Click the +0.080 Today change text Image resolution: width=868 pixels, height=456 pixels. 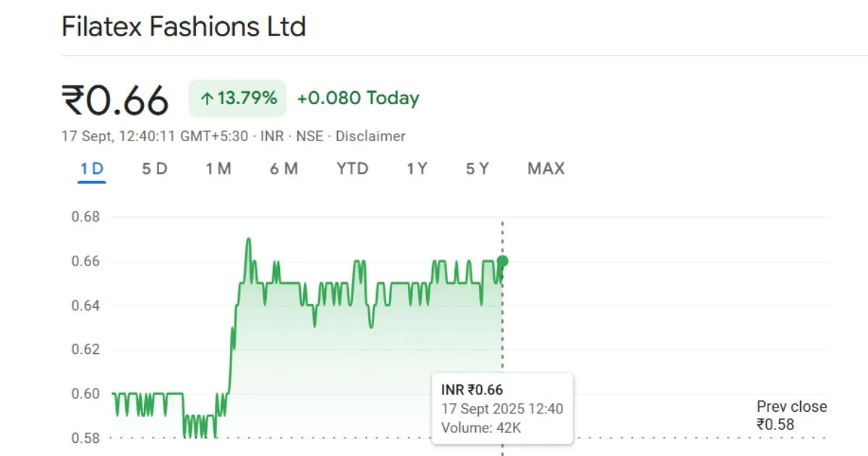358,98
